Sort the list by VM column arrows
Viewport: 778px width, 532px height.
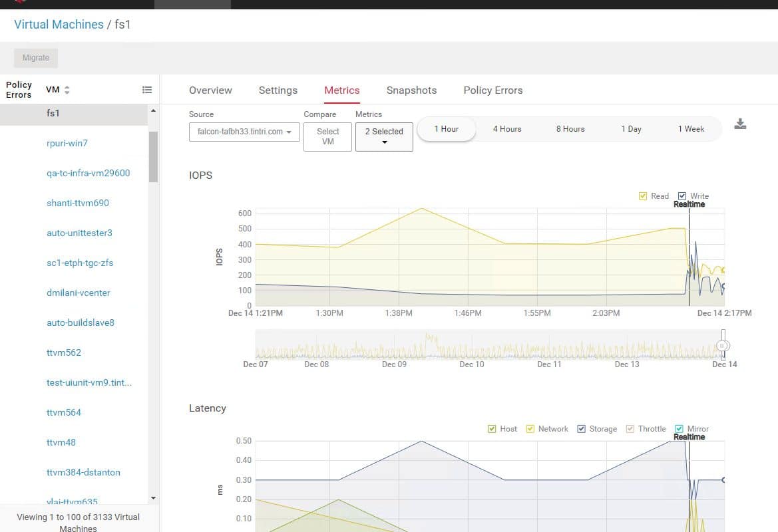(x=67, y=90)
